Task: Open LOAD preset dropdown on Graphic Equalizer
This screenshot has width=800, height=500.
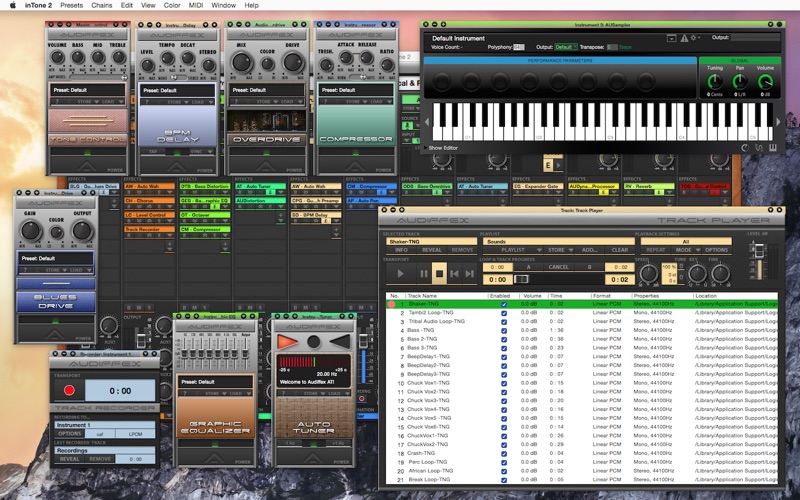Action: coord(238,393)
